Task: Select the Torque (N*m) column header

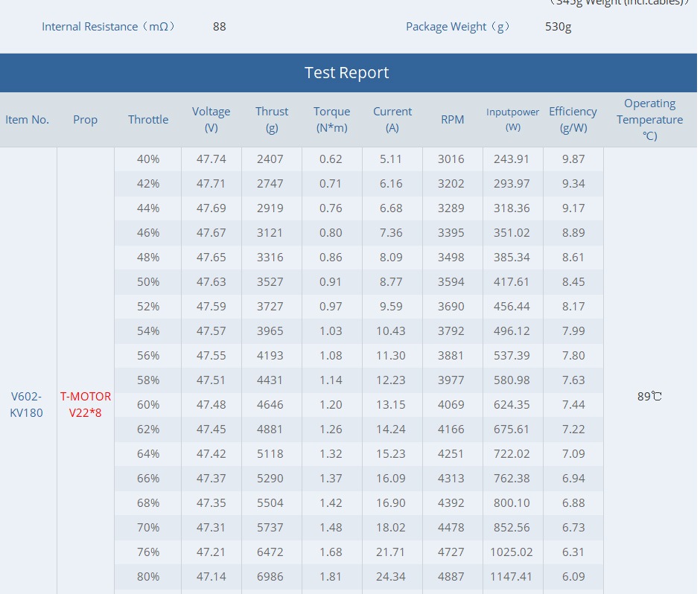Action: (332, 120)
